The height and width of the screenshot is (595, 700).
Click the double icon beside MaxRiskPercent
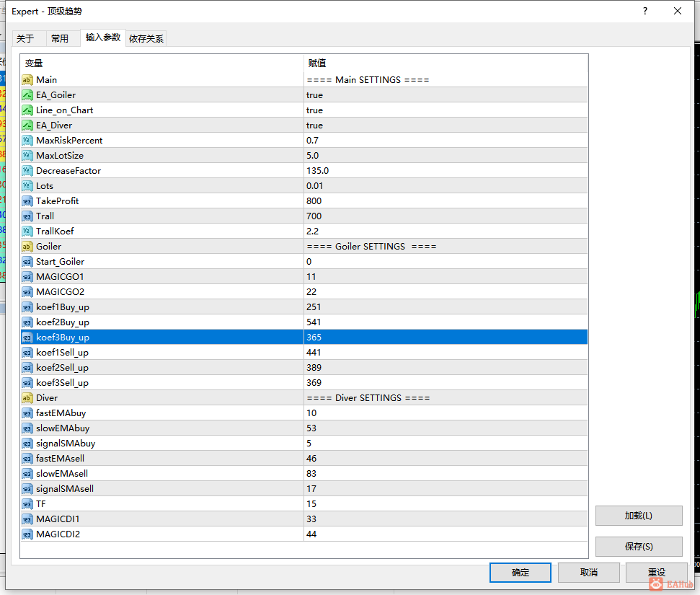27,141
